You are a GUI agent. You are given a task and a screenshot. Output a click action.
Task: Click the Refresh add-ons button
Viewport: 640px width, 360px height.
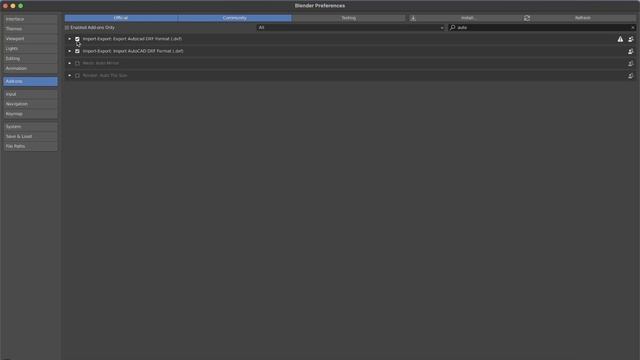[580, 18]
